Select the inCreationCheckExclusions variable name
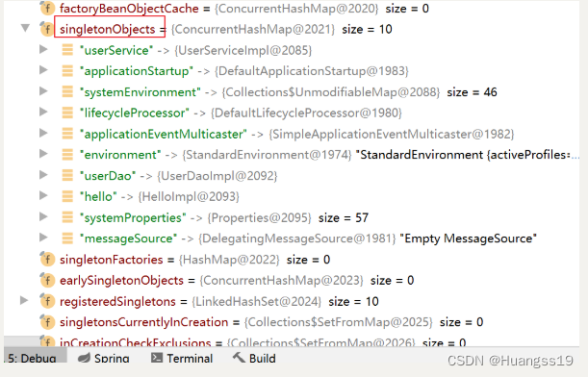Screen dimensions: 588x377 point(136,341)
